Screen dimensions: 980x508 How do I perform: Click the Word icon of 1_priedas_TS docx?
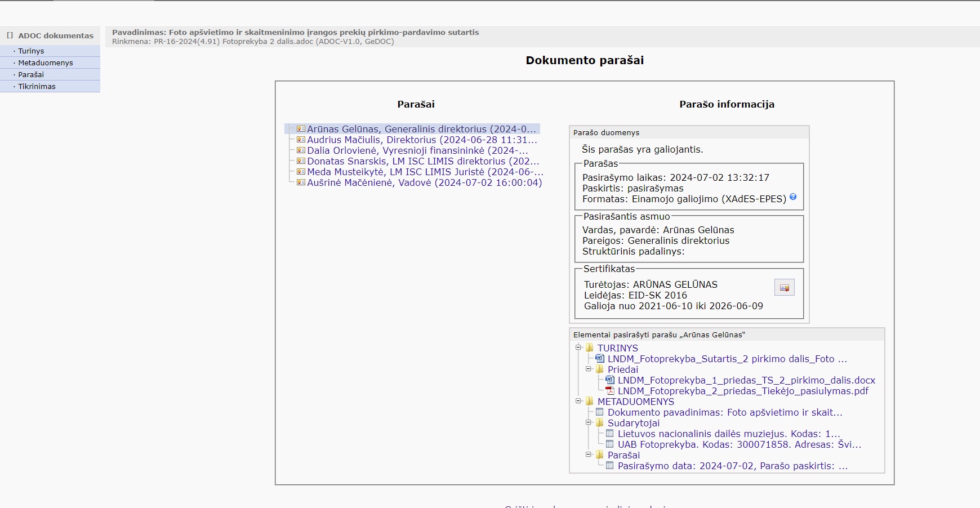[x=610, y=380]
